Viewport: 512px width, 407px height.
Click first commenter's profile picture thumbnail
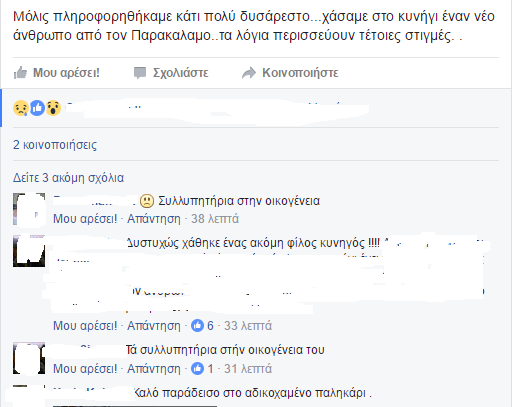click(x=29, y=209)
